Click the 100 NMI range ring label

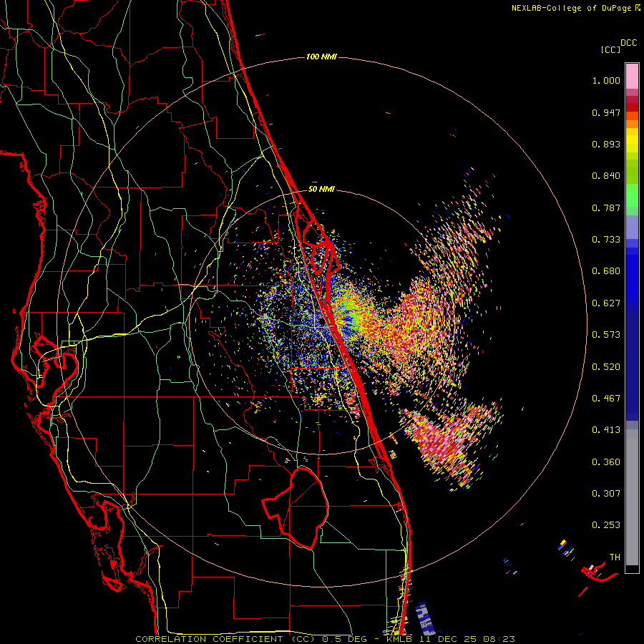321,57
